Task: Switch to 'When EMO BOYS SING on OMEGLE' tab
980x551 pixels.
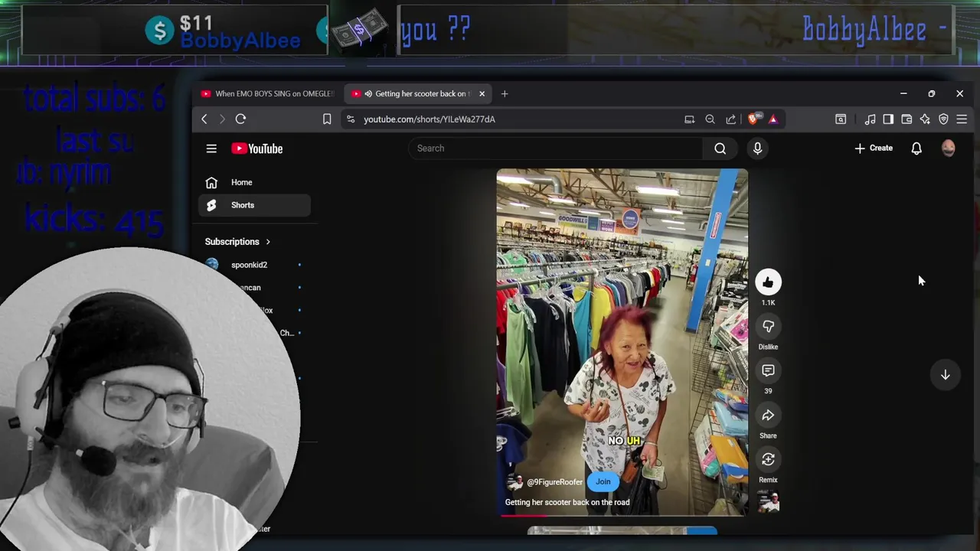Action: pos(268,93)
